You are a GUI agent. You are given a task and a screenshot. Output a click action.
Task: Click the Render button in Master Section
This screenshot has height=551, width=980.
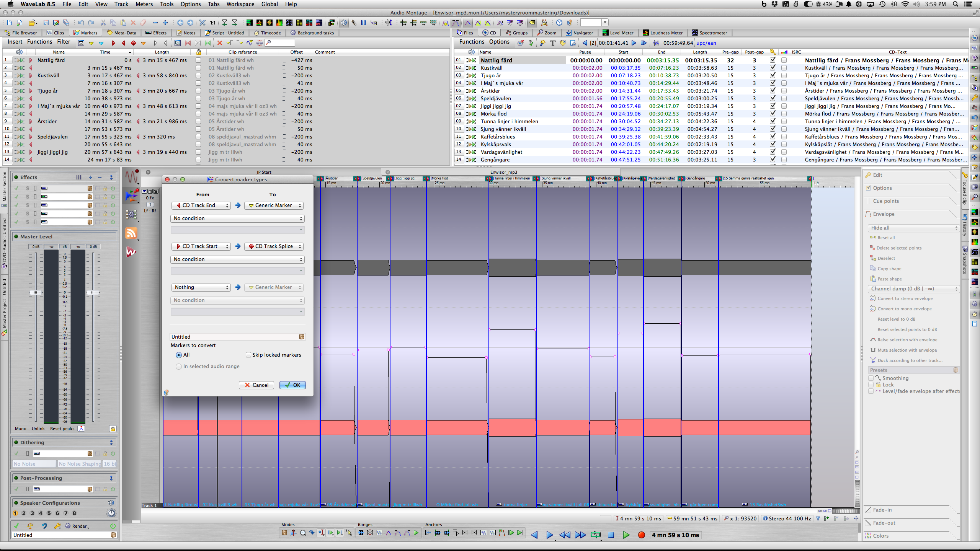point(77,526)
